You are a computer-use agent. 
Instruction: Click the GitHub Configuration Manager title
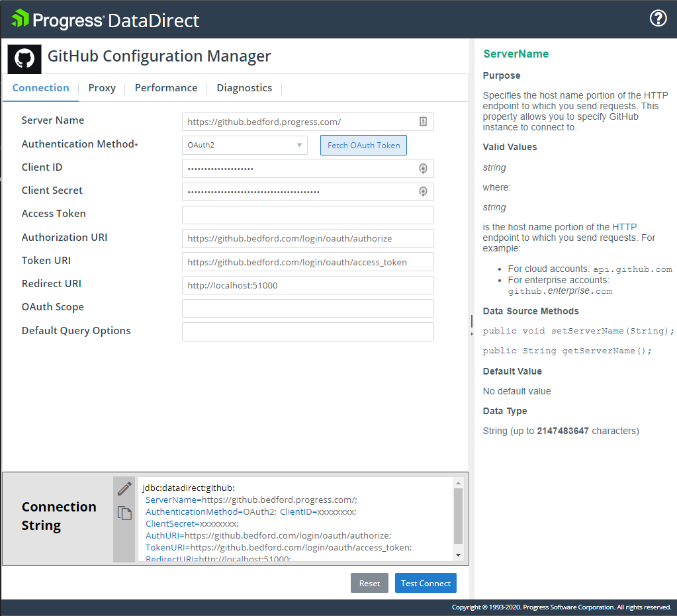coord(159,56)
